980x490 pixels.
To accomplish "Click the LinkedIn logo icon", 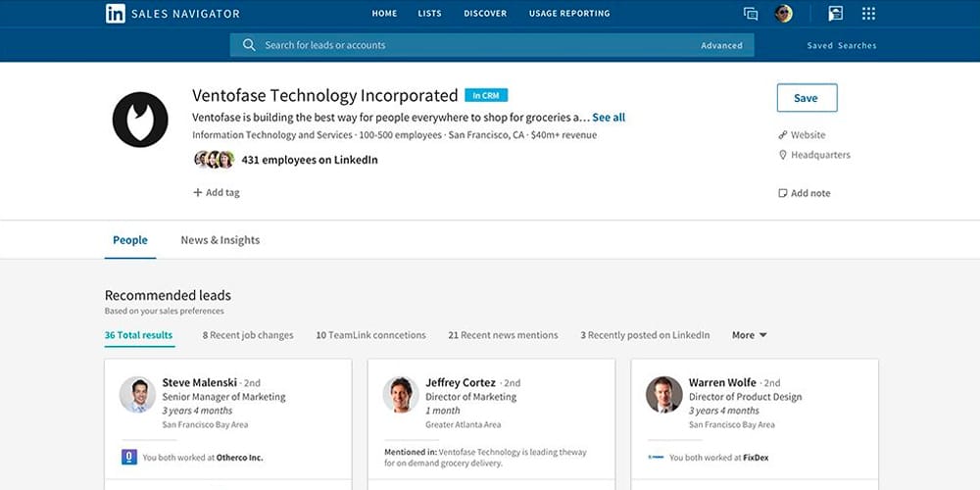I will [115, 13].
